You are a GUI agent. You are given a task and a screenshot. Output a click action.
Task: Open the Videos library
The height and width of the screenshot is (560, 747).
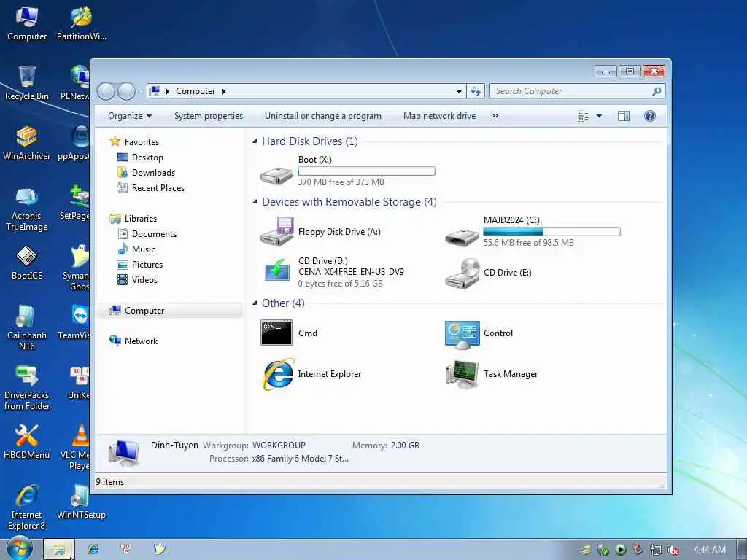coord(137,279)
